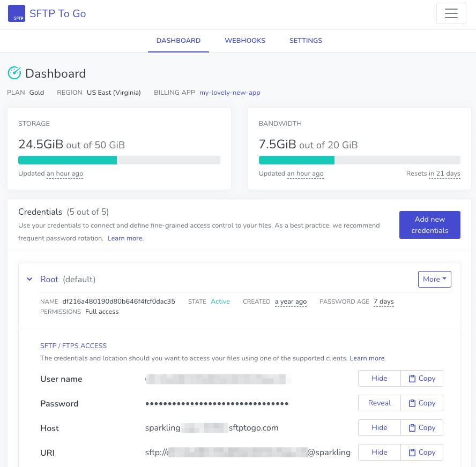This screenshot has height=467, width=476.
Task: Hide the Host value
Action: [380, 427]
